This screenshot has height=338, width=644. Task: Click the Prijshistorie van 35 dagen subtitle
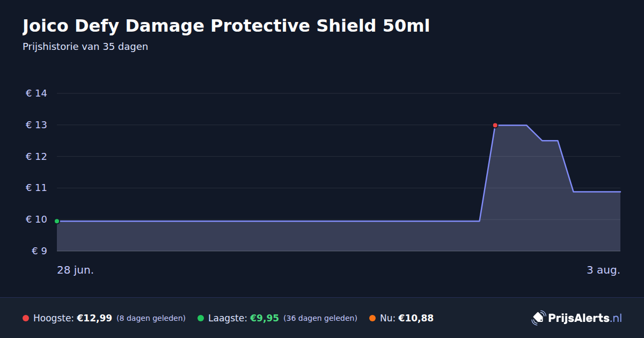pos(85,47)
